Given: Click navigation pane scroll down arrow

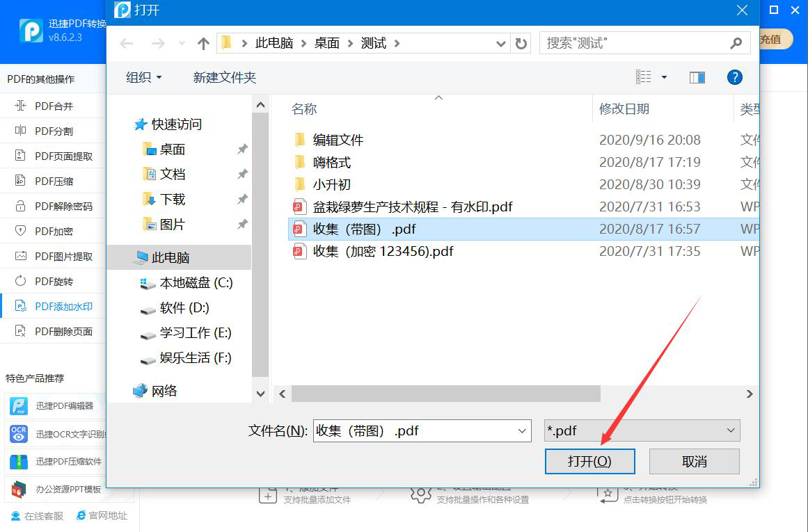Looking at the screenshot, I should point(261,394).
